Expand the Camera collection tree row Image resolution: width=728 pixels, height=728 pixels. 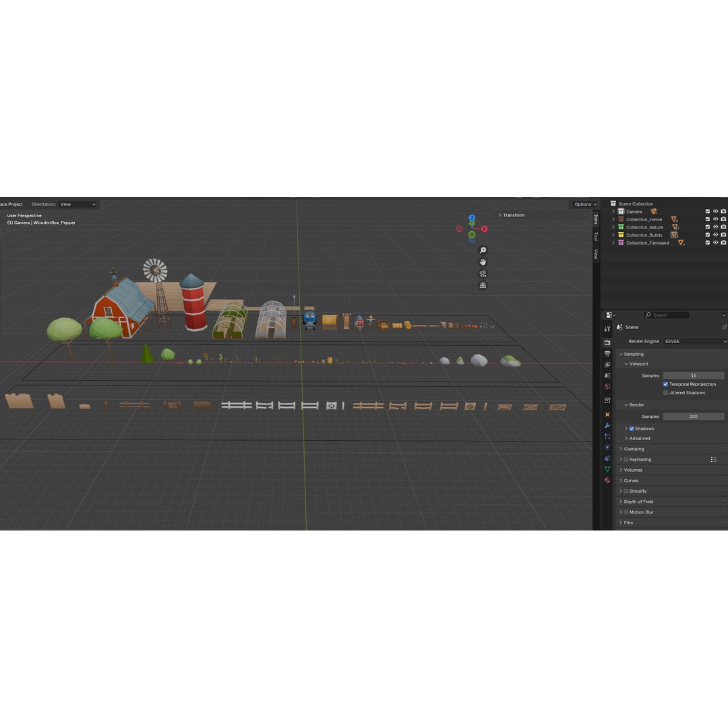pos(613,211)
